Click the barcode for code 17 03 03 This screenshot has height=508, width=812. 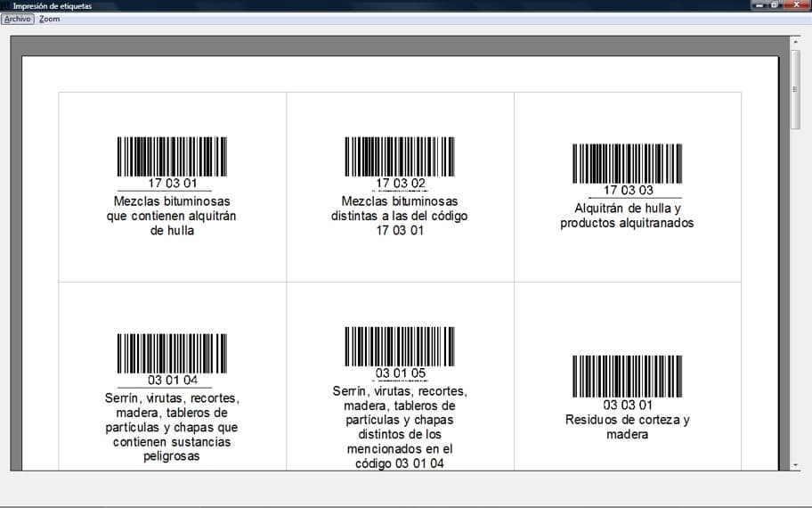627,163
